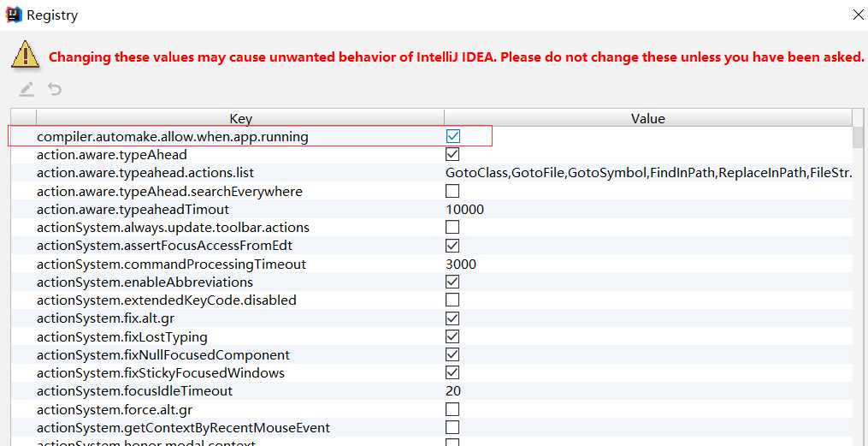
Task: Select row compiler.automake.allow.when.app.running key
Action: pyautogui.click(x=172, y=136)
